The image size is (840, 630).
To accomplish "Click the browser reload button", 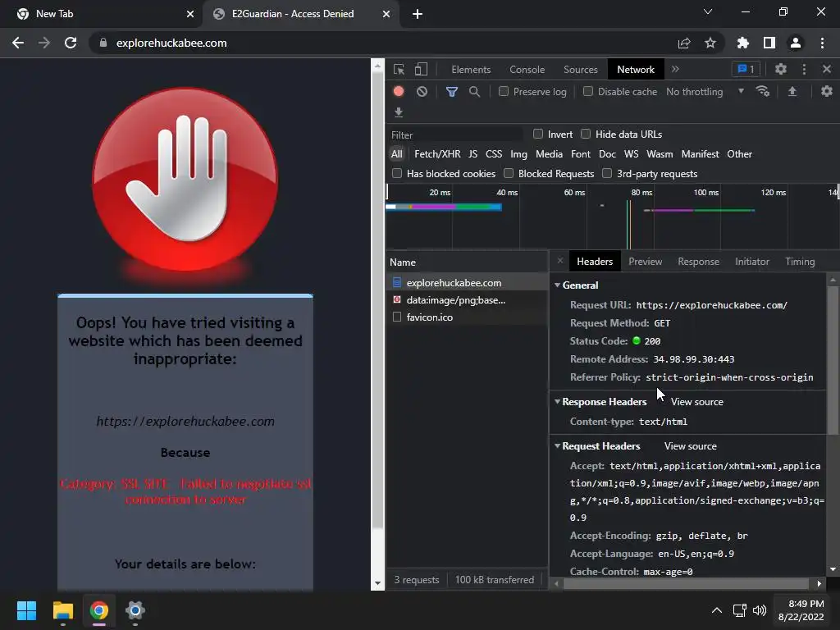I will click(x=71, y=43).
